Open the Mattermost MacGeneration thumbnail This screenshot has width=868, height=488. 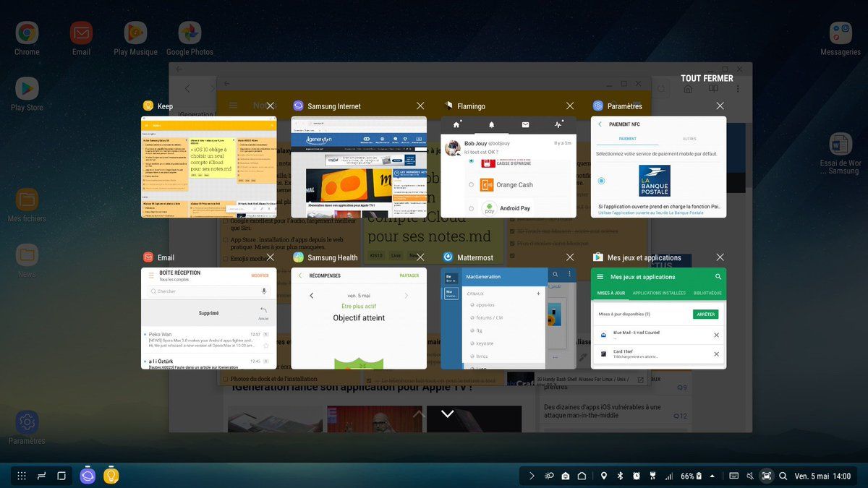click(x=509, y=318)
